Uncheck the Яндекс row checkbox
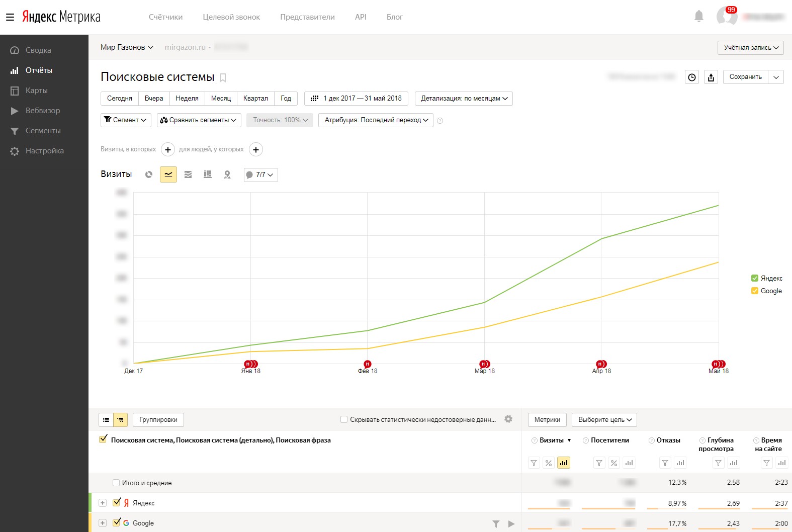This screenshot has width=792, height=532. (x=117, y=502)
